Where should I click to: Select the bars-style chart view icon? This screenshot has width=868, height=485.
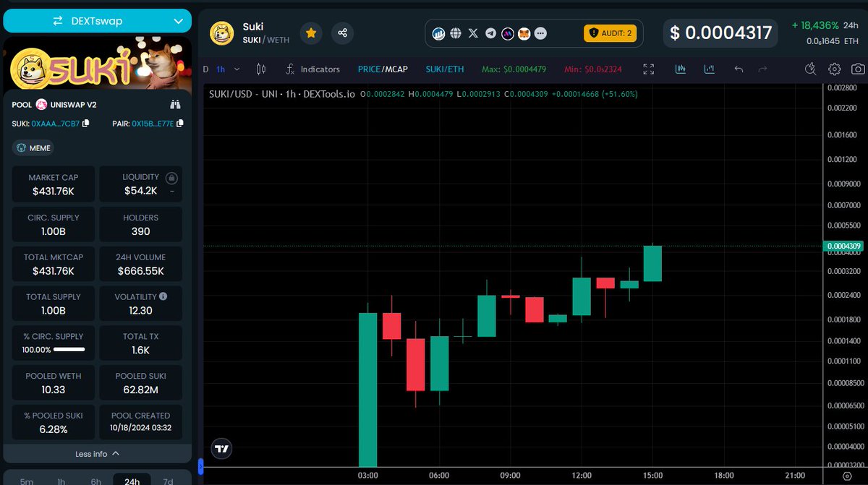tap(709, 69)
